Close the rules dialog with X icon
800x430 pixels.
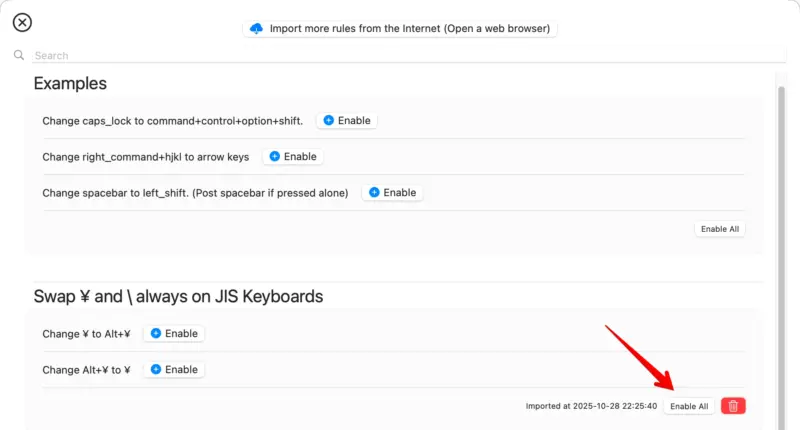(x=22, y=22)
